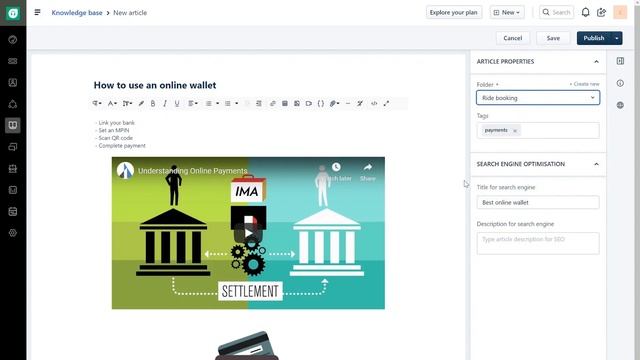Open the Publish options arrow

coord(617,38)
